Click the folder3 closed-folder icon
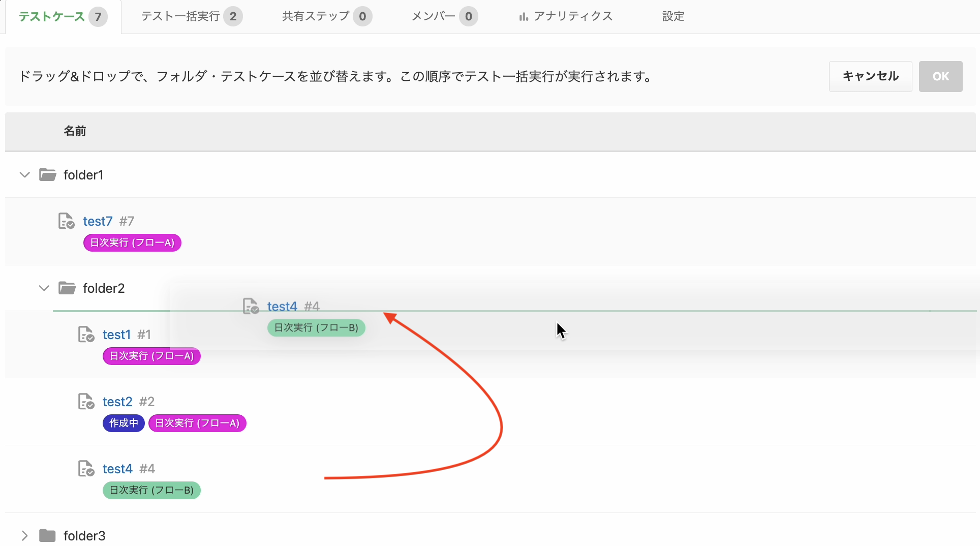This screenshot has height=546, width=980. [47, 536]
